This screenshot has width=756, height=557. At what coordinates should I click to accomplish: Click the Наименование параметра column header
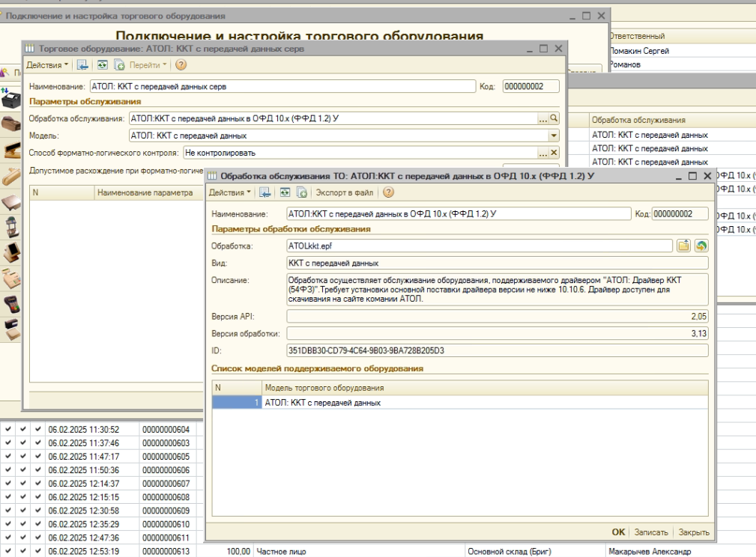(148, 192)
